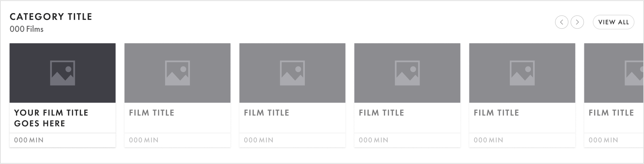Open "Your Film Title Goes Here" title link

coord(51,118)
